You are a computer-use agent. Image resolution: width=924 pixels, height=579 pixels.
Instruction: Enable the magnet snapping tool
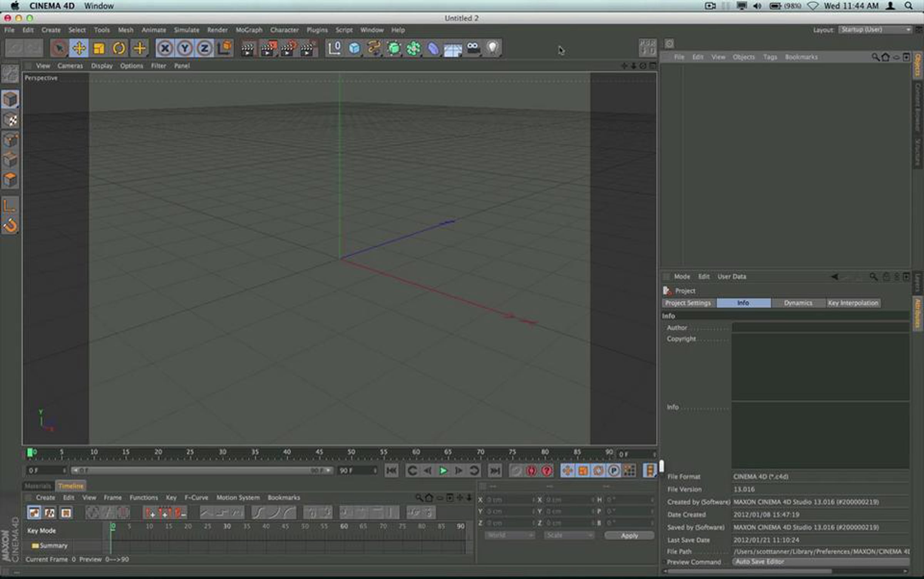tap(10, 226)
